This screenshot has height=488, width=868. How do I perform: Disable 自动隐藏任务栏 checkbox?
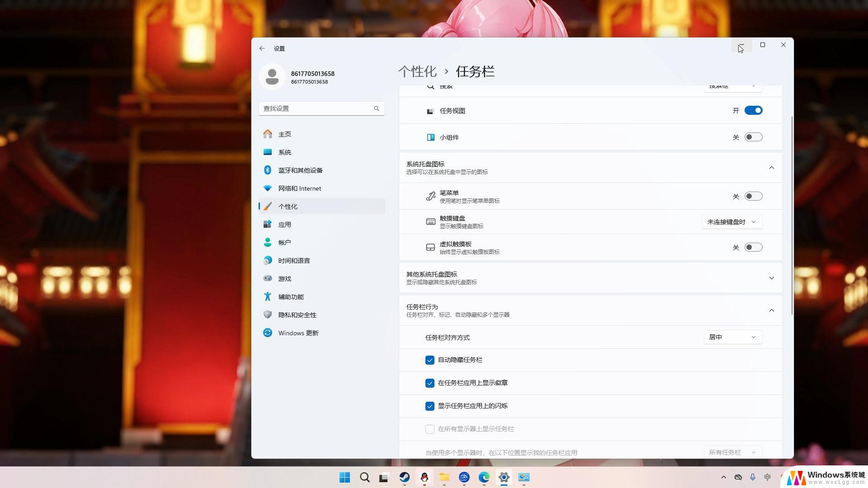click(x=429, y=360)
